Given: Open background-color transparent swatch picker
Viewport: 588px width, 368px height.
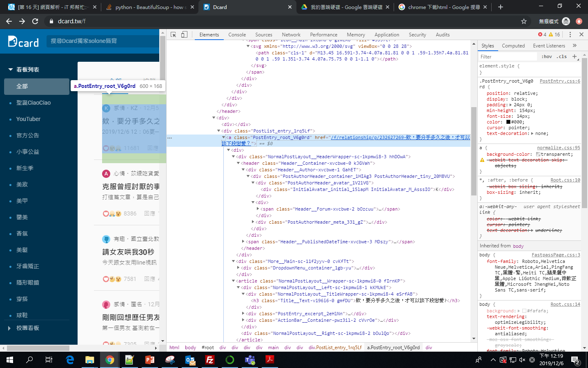Looking at the screenshot, I should click(538, 154).
